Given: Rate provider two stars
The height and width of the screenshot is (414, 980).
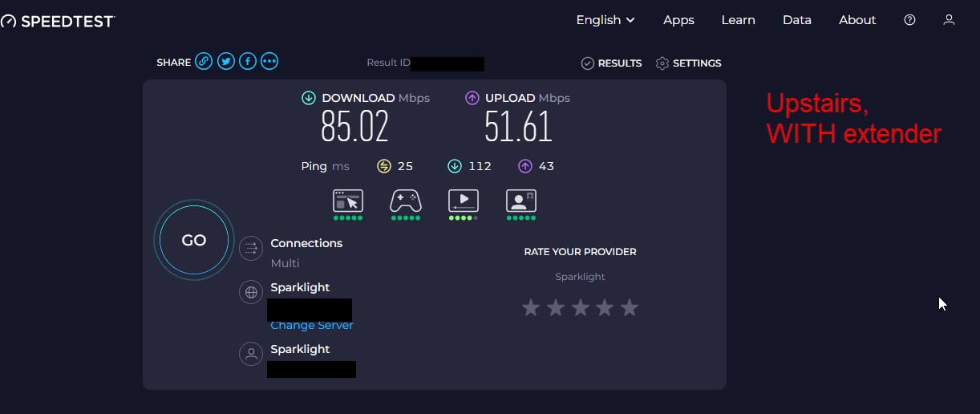Looking at the screenshot, I should [x=556, y=307].
